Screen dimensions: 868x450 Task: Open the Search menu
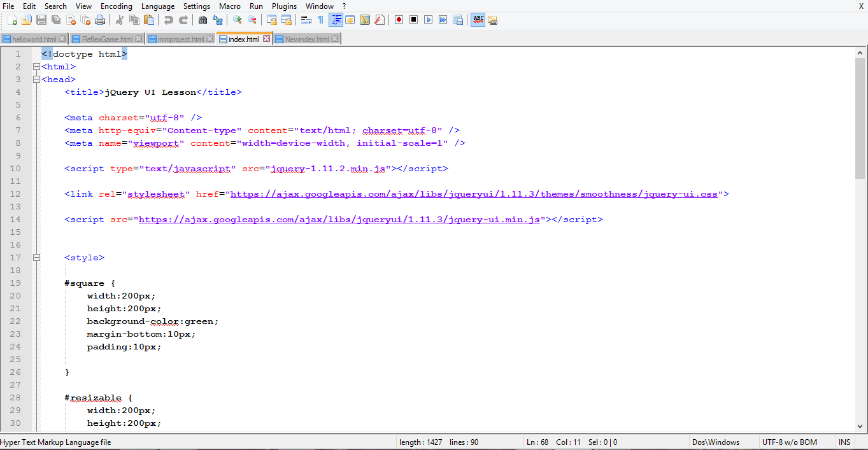55,6
